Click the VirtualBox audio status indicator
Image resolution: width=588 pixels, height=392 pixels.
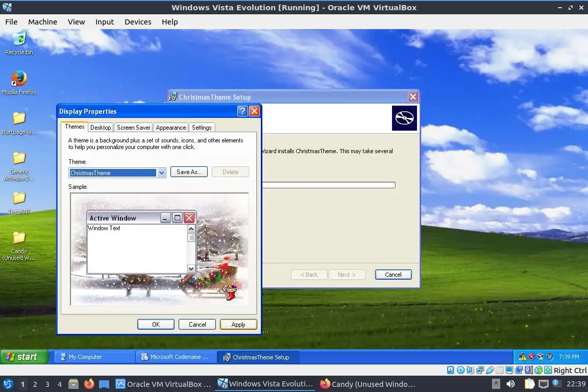(470, 370)
